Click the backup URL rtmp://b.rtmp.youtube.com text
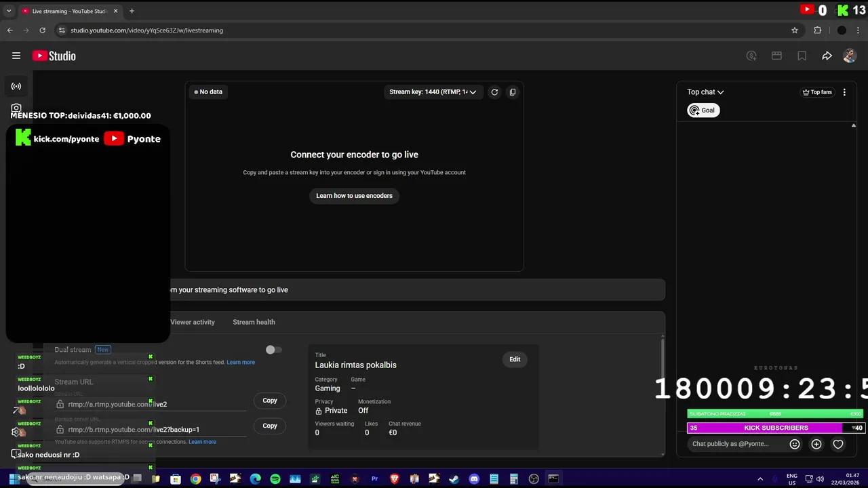Image resolution: width=868 pixels, height=488 pixels. tap(134, 430)
